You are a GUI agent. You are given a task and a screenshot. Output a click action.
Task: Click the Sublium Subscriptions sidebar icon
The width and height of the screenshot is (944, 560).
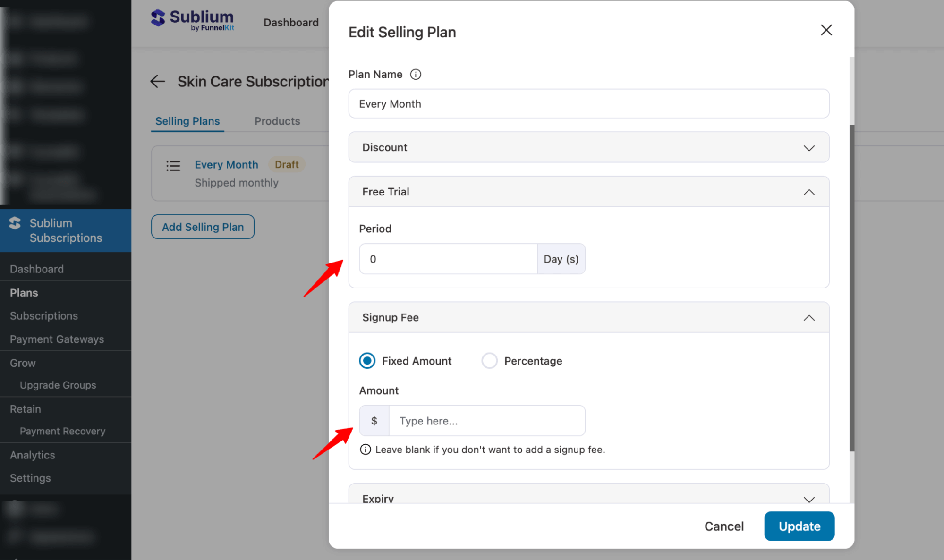(x=15, y=223)
